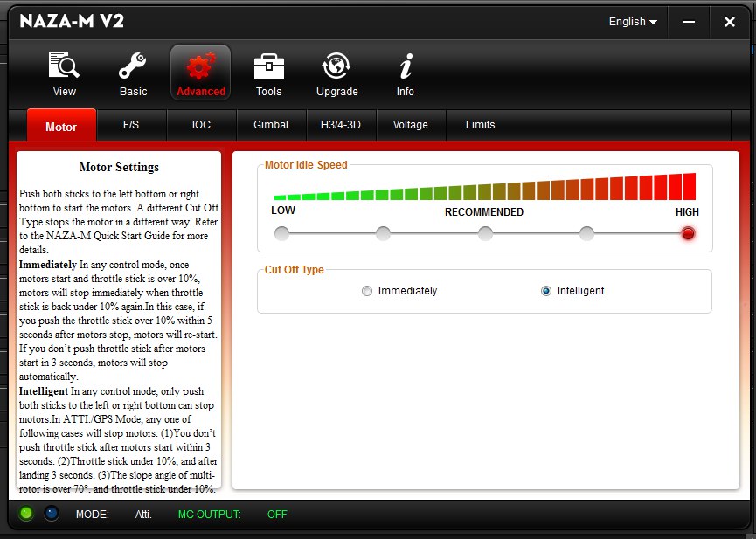The height and width of the screenshot is (539, 756).
Task: Go to the H3/4-3D tab
Action: [341, 125]
